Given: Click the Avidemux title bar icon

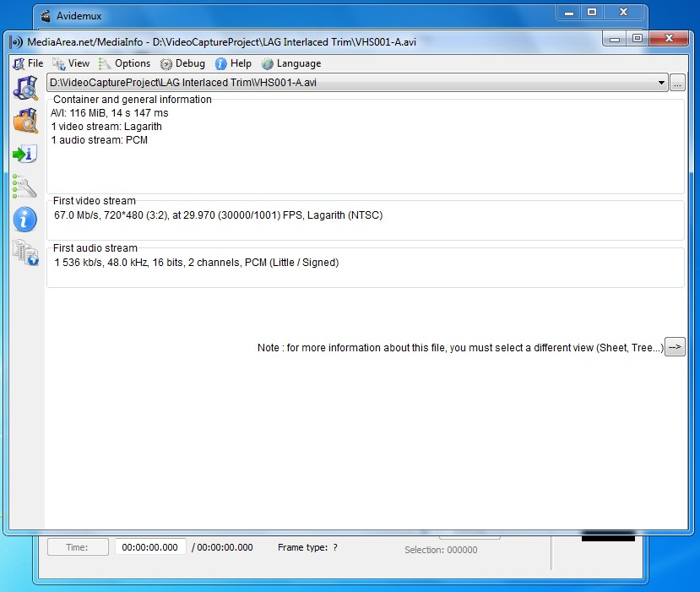Looking at the screenshot, I should tap(46, 16).
